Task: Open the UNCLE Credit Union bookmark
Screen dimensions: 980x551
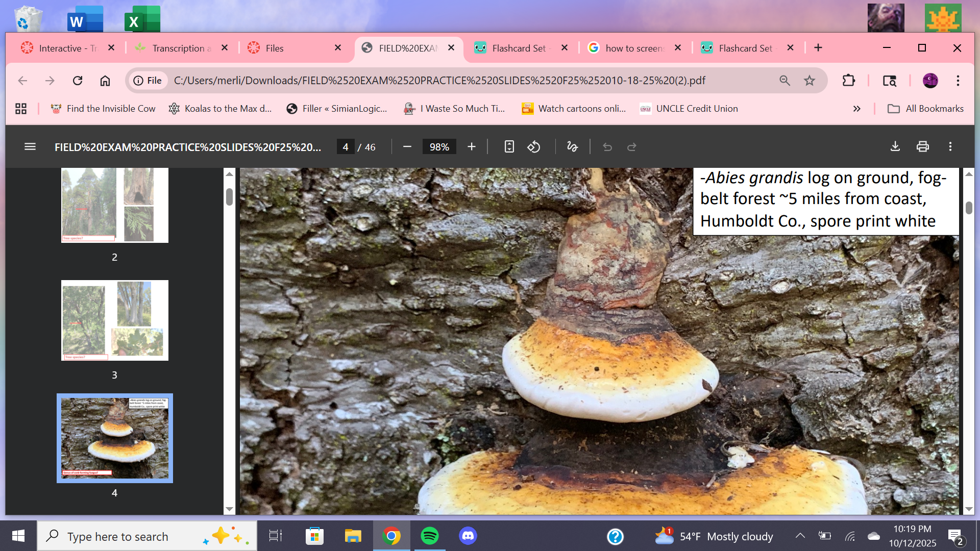Action: [689, 109]
